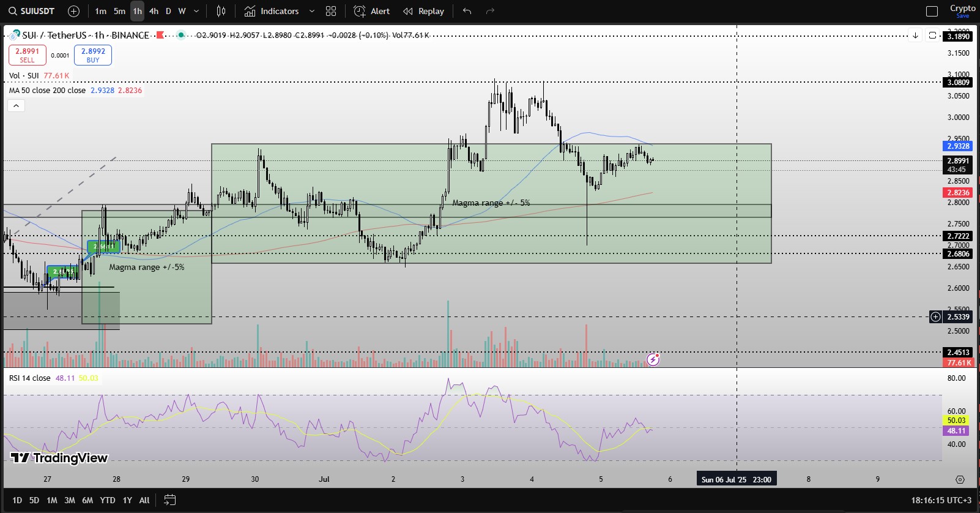Expand the timeframe interval dropdown

[x=196, y=11]
